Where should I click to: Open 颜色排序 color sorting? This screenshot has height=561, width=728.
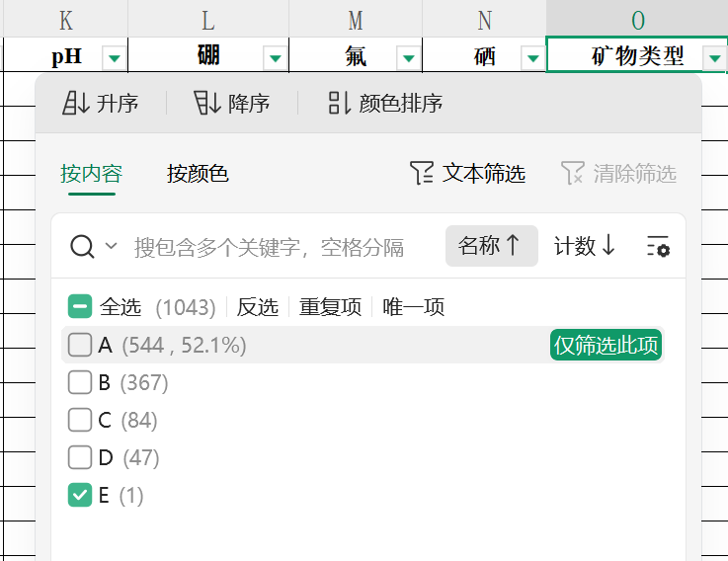(x=385, y=103)
